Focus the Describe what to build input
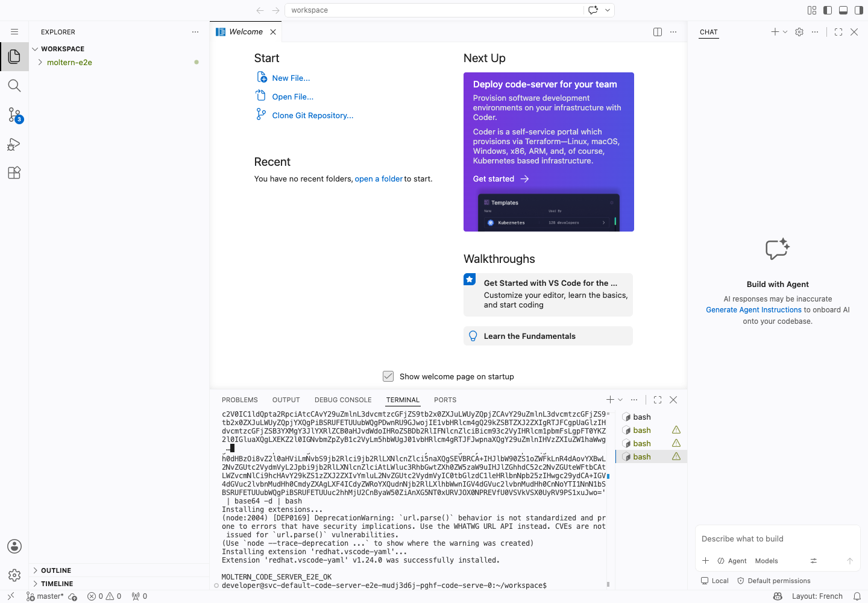868x603 pixels. click(x=778, y=539)
